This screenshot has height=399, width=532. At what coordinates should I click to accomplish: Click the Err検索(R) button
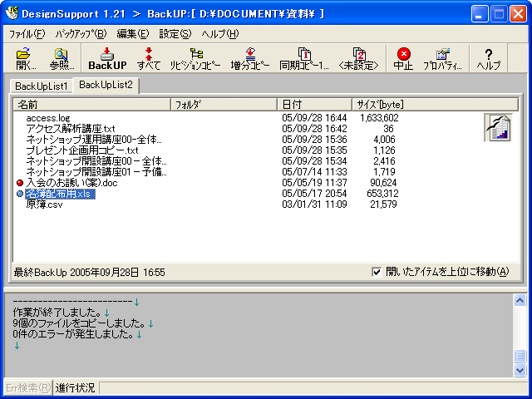click(x=28, y=387)
